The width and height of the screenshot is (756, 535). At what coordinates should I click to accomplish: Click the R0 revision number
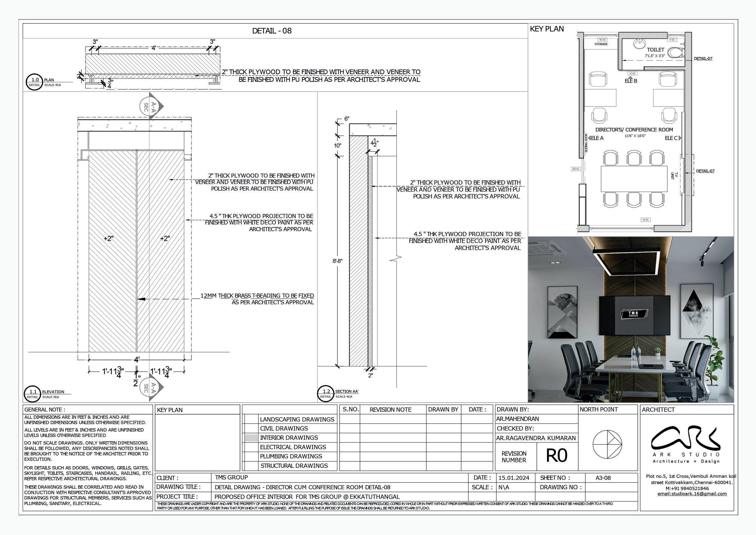point(556,456)
